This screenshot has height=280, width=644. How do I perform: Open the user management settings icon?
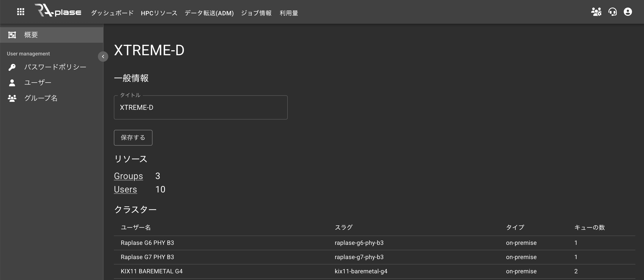pyautogui.click(x=596, y=12)
